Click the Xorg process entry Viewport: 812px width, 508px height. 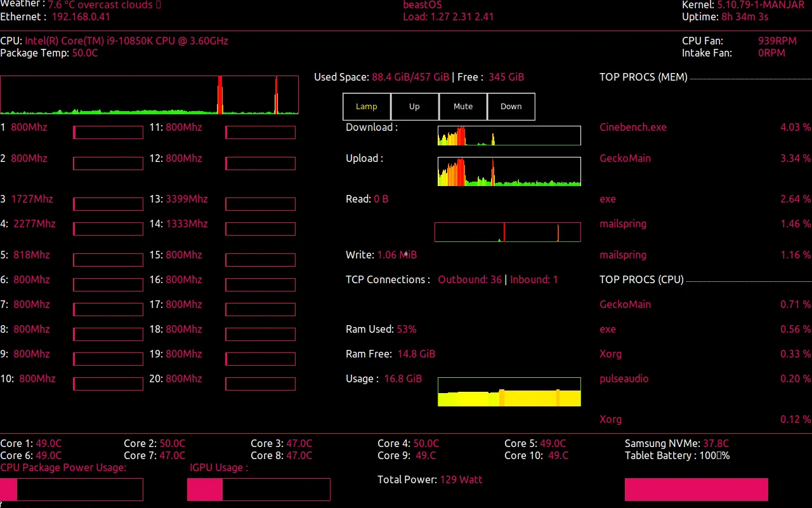(x=610, y=354)
